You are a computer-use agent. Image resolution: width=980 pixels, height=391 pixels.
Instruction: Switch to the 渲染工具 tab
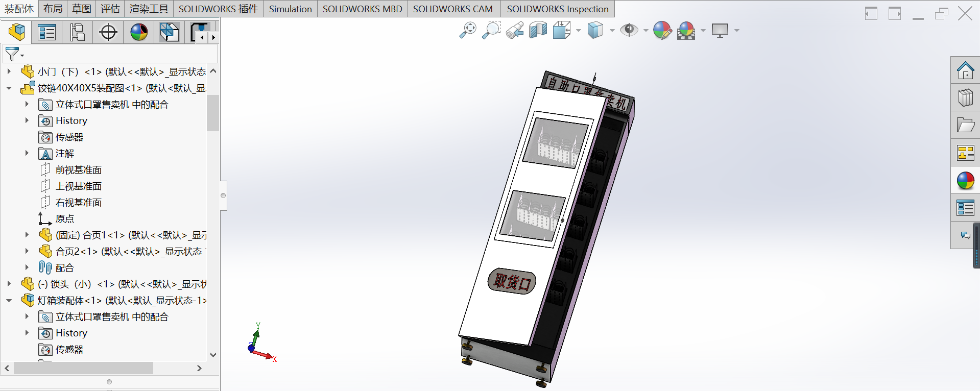[149, 9]
